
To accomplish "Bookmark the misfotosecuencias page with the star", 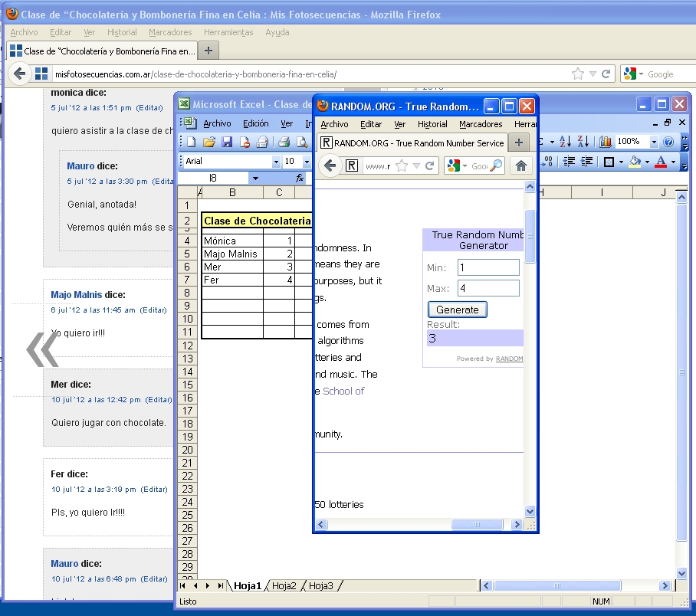I will pos(578,74).
